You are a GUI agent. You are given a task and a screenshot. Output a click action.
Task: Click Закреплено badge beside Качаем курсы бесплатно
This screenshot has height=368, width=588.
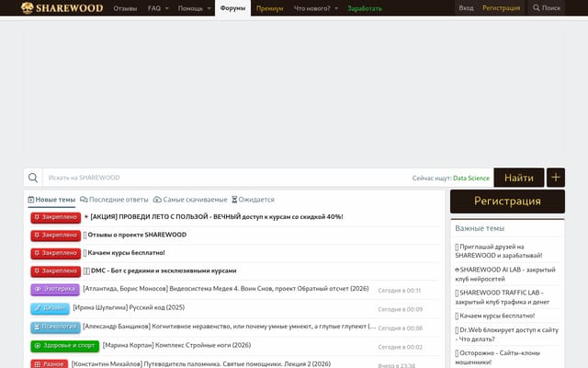tap(55, 254)
